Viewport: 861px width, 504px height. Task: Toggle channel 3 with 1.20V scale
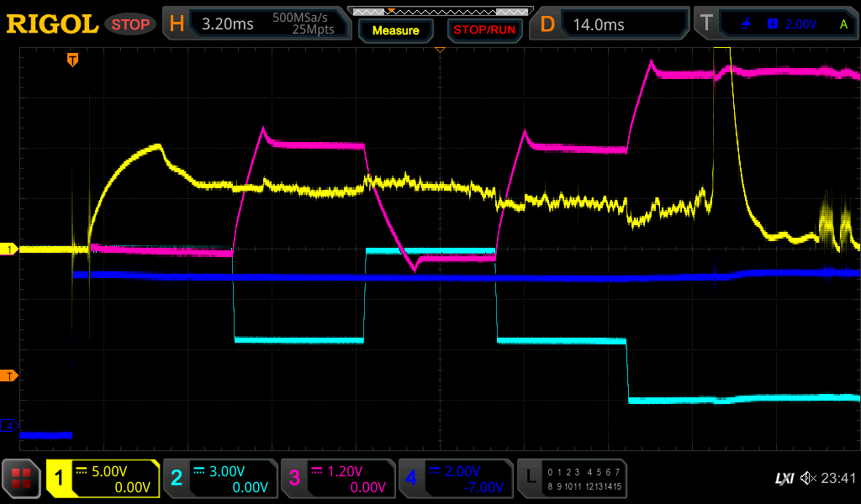(x=338, y=479)
